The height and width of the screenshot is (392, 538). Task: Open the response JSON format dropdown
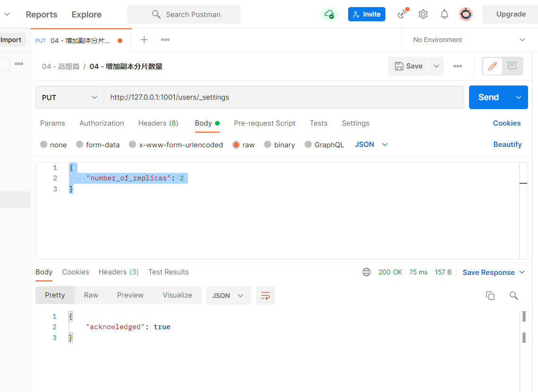tap(228, 296)
